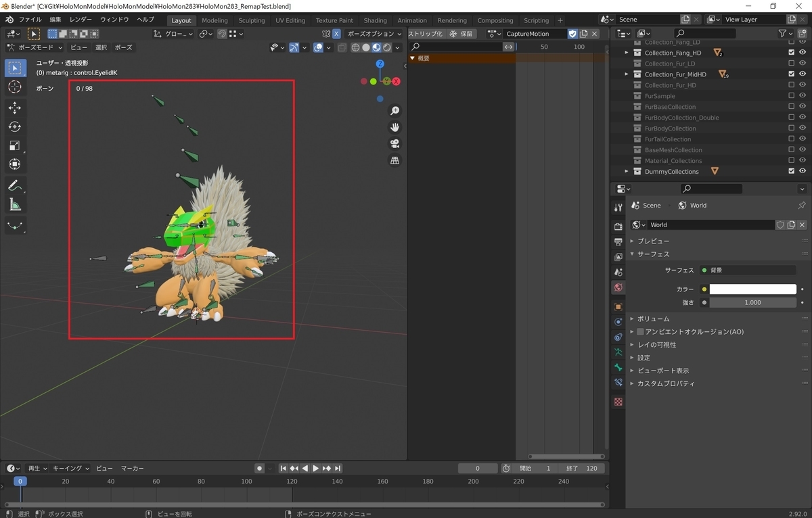Open the ポーズモード mode dropdown

pos(35,47)
